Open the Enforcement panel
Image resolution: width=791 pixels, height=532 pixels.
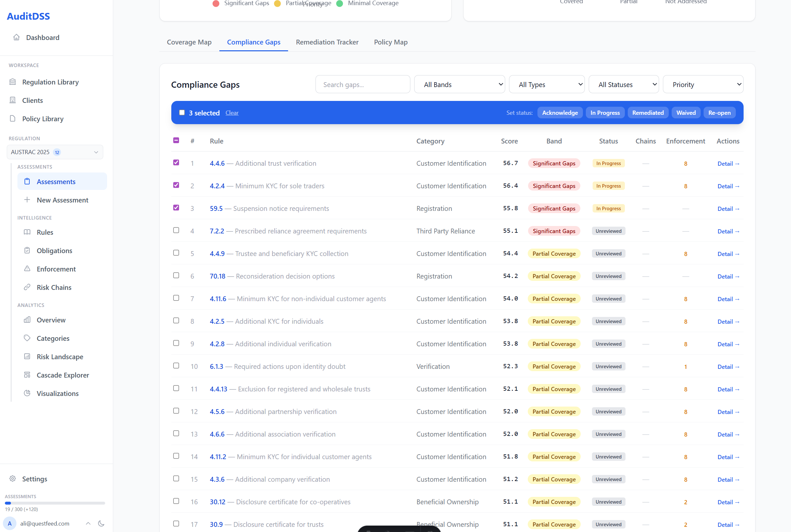(56, 269)
